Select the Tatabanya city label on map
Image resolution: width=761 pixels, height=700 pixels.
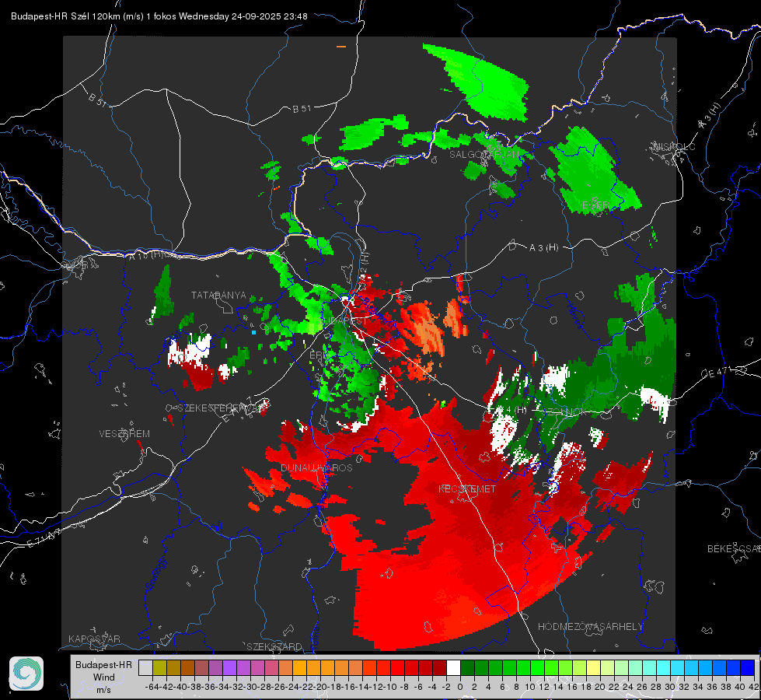pyautogui.click(x=218, y=296)
